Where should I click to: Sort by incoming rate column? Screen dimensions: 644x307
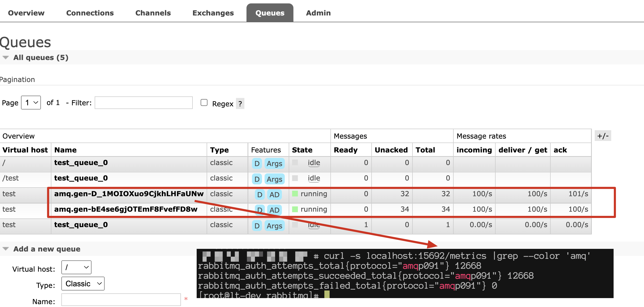(474, 150)
